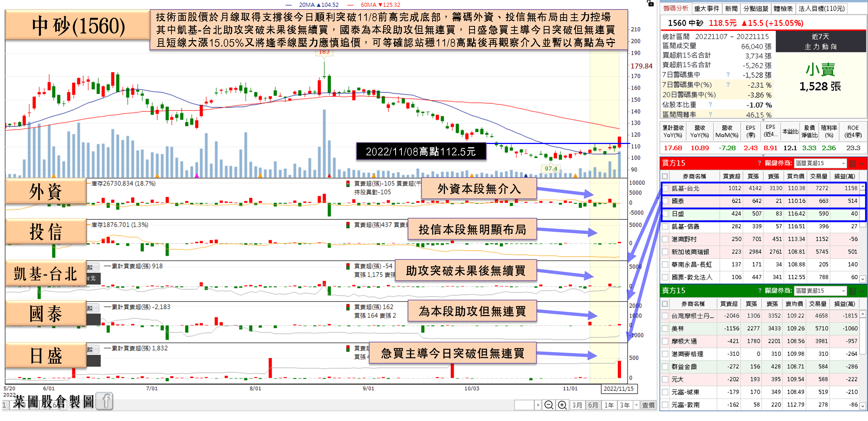The width and height of the screenshot is (868, 421).
Task: Click the play arrow beside the date input
Action: tap(538, 405)
